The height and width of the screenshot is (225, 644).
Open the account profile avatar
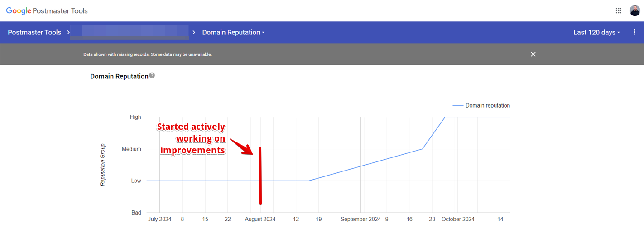634,11
